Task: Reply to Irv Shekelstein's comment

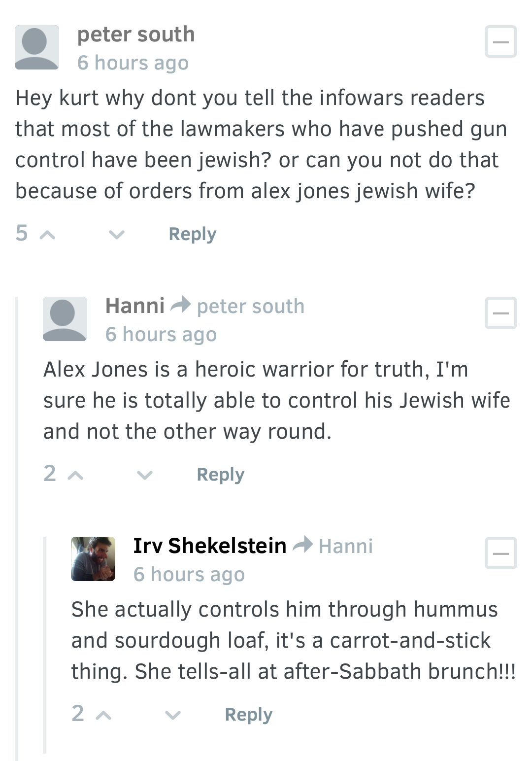Action: coord(249,715)
